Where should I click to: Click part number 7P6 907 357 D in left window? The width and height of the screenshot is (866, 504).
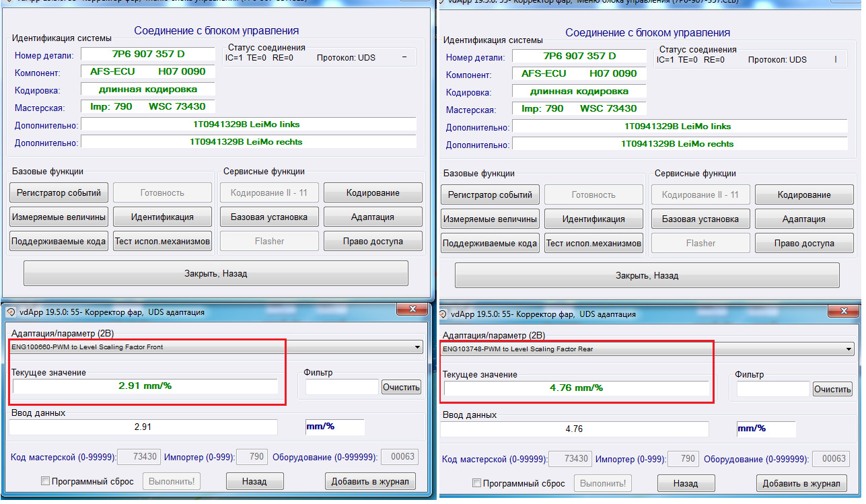pos(148,54)
